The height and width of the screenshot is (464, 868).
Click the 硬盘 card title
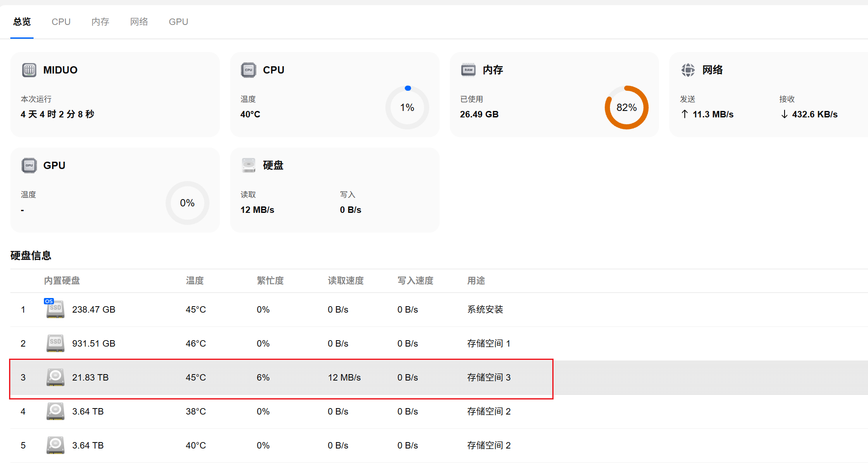coord(273,165)
